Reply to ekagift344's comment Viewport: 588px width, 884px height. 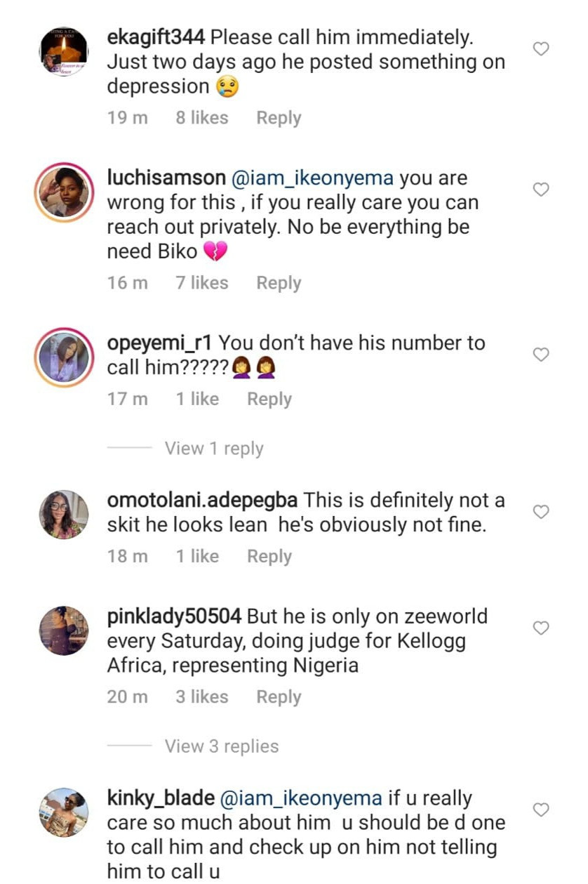279,118
